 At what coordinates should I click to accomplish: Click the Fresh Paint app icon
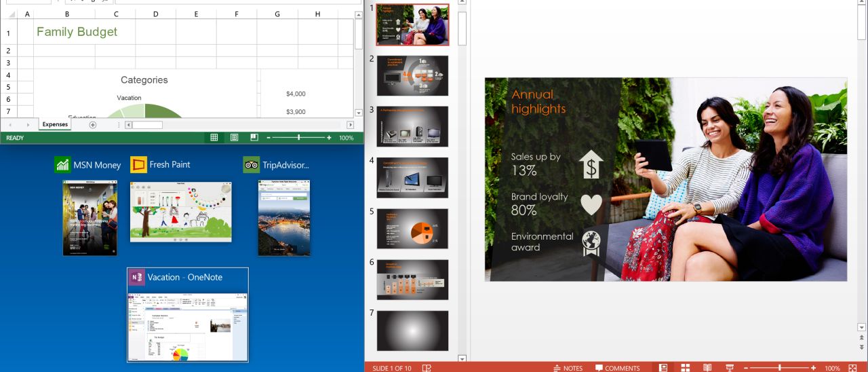[x=138, y=164]
